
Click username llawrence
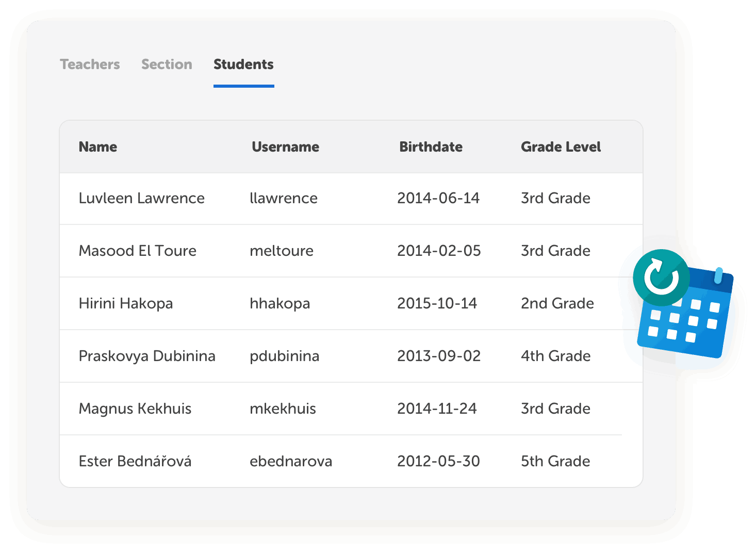point(284,199)
